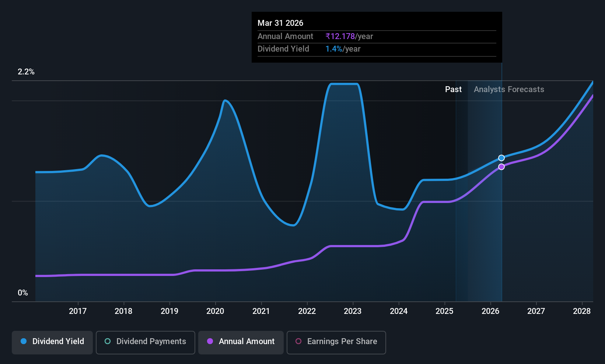Toggle the Dividend Yield legend button
The width and height of the screenshot is (605, 364).
[x=52, y=343]
